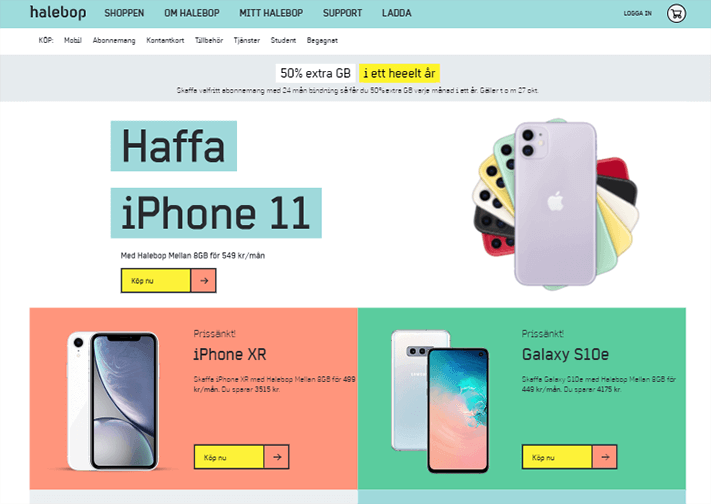This screenshot has height=504, width=711.
Task: Open the Student offers link
Action: tap(283, 40)
